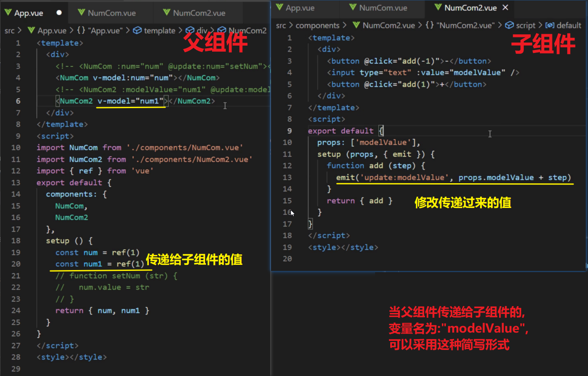
Task: Click 'const num = ref(1)' line
Action: point(98,252)
